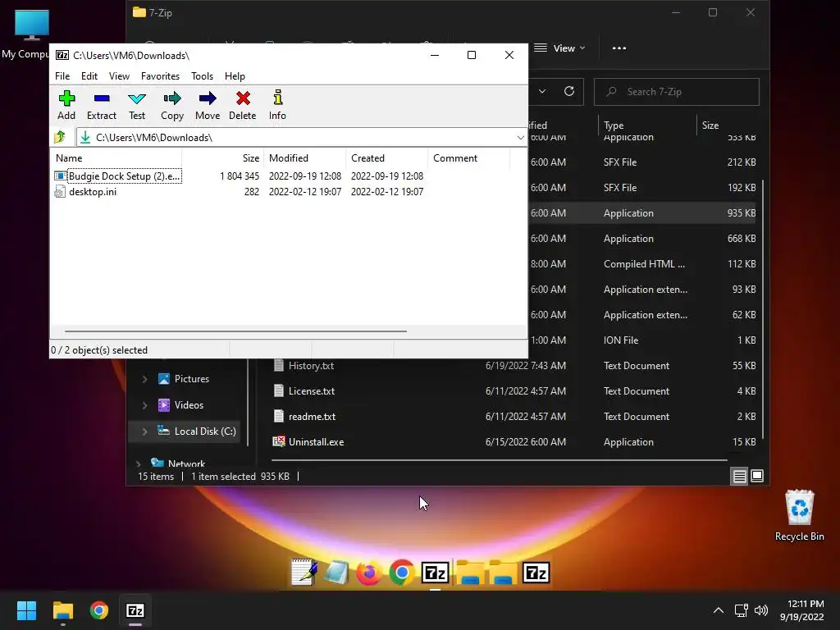Expand the Videos tree node
Screen dimensions: 840x630
[144, 405]
